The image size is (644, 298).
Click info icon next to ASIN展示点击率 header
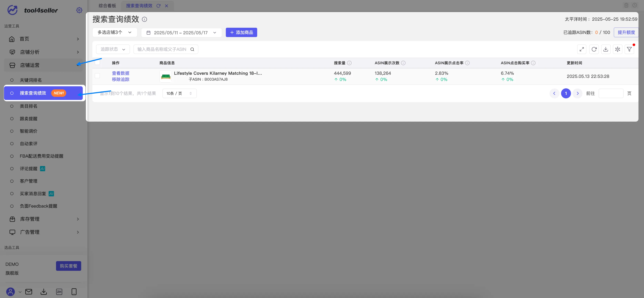coord(467,63)
